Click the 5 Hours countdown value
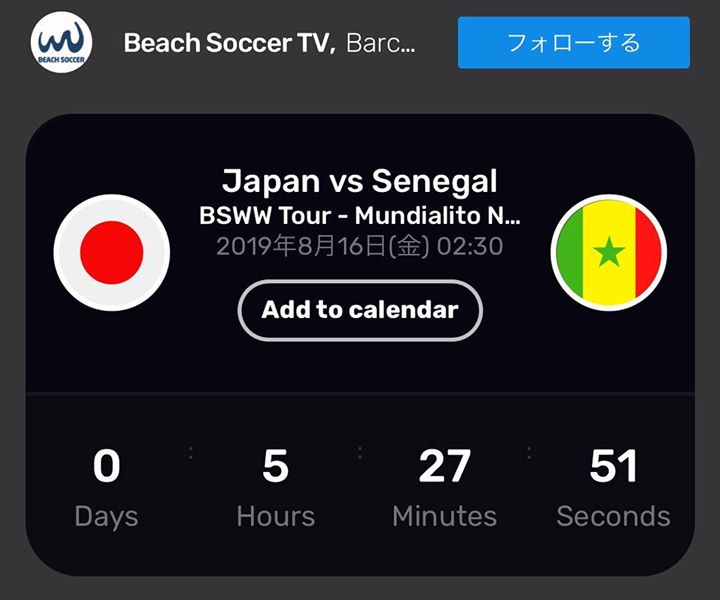This screenshot has height=600, width=720. pyautogui.click(x=276, y=466)
